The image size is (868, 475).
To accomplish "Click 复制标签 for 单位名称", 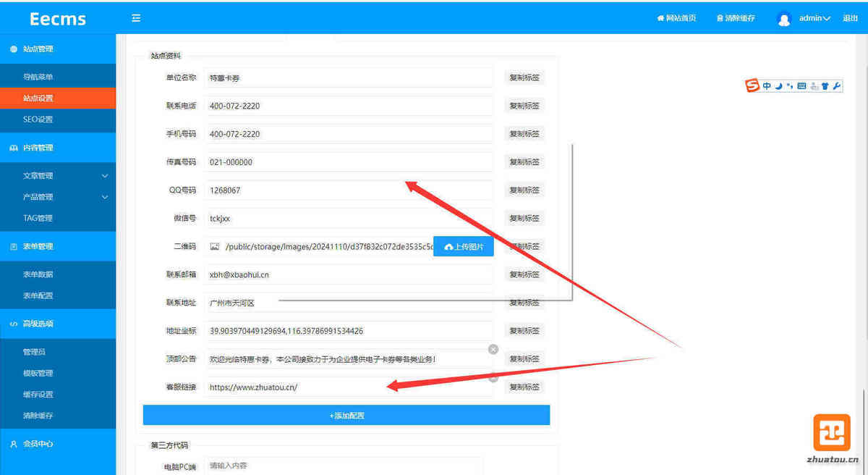I will pyautogui.click(x=524, y=77).
